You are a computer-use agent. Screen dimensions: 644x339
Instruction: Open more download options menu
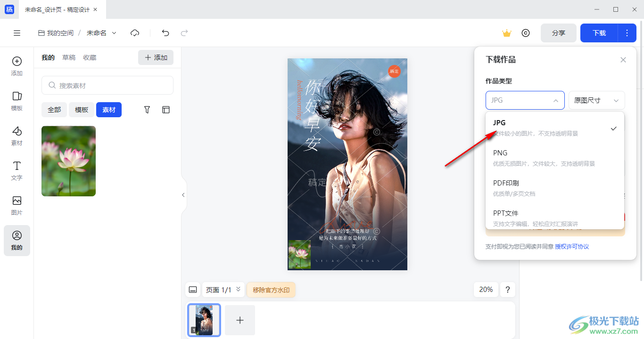pyautogui.click(x=627, y=33)
